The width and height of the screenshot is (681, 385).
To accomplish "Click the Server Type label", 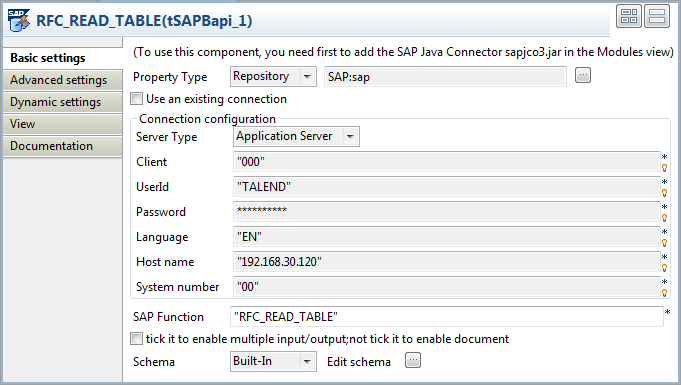I will (166, 137).
